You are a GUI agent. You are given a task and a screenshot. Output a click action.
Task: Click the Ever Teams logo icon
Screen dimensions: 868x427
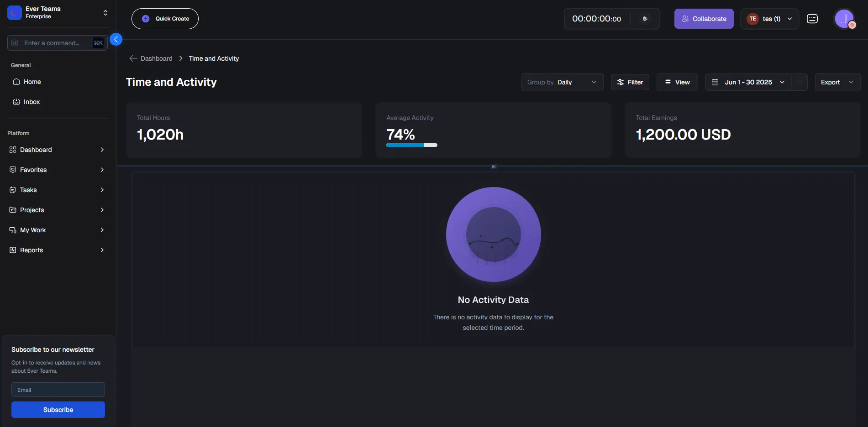click(15, 13)
